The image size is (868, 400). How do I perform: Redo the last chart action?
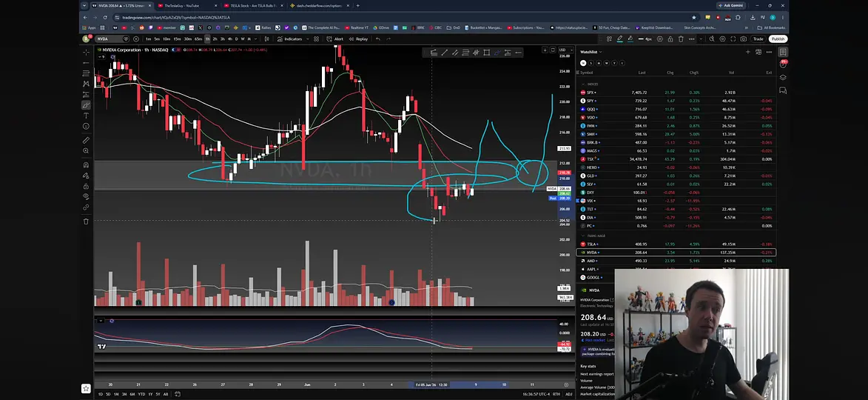[x=388, y=39]
